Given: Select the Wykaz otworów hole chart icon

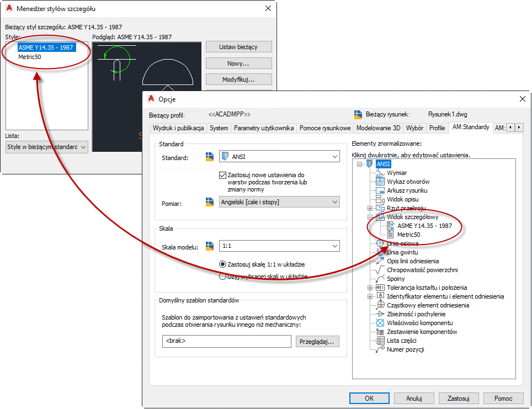Looking at the screenshot, I should click(380, 182).
